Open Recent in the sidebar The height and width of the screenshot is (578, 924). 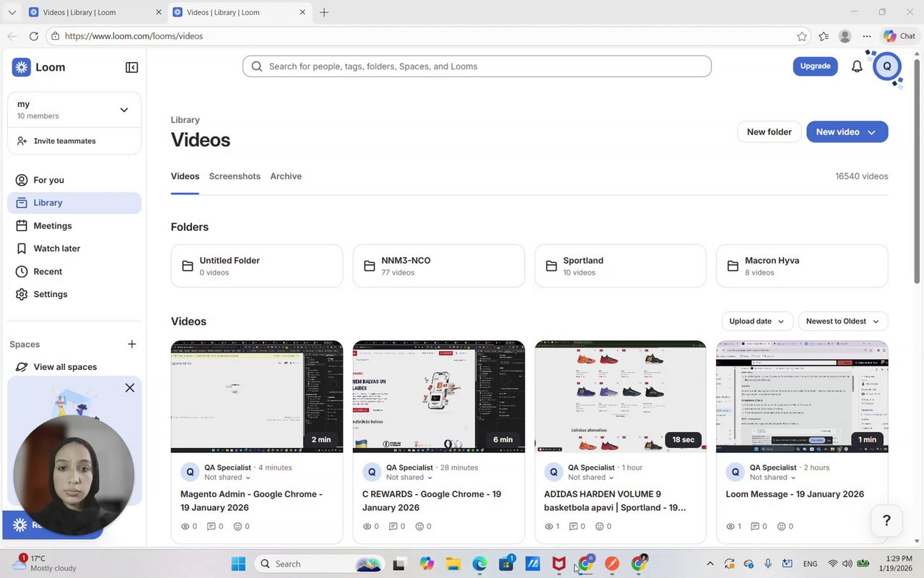74,272
